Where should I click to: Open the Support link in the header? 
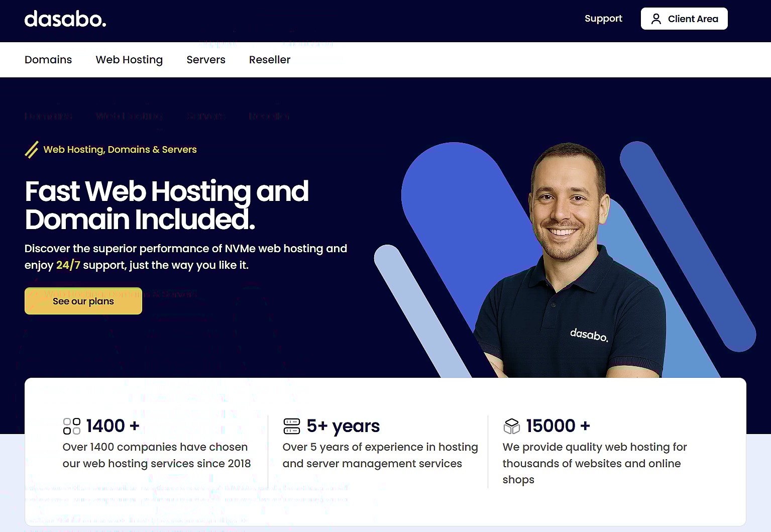tap(603, 19)
